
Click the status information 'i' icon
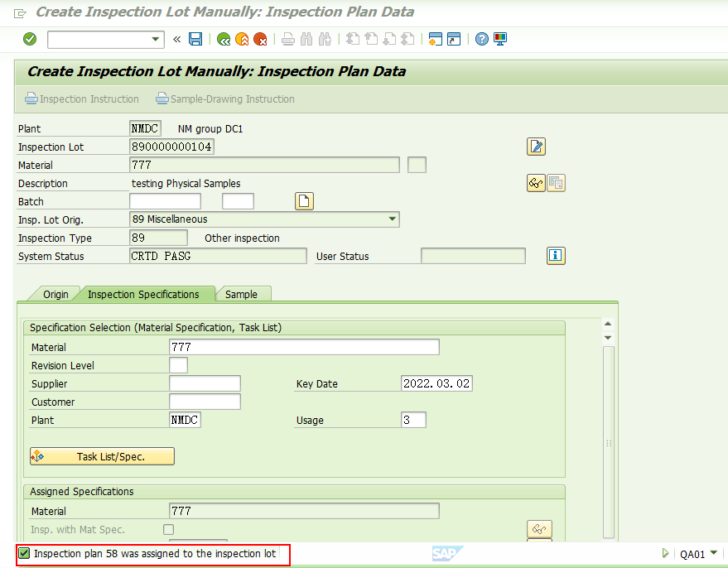556,256
